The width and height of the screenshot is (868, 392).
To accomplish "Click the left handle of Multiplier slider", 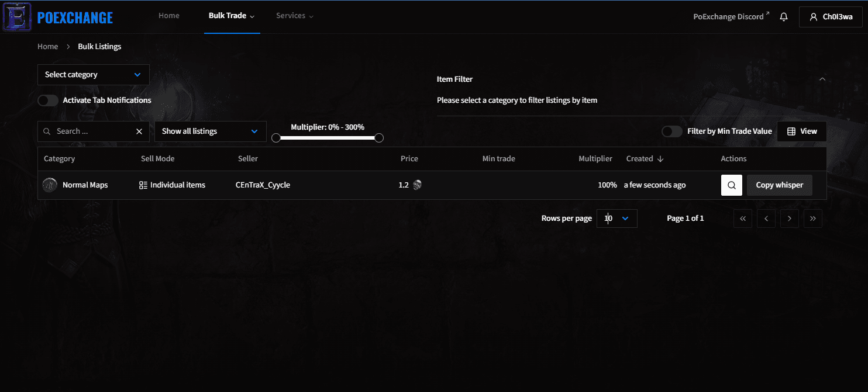I will click(276, 138).
